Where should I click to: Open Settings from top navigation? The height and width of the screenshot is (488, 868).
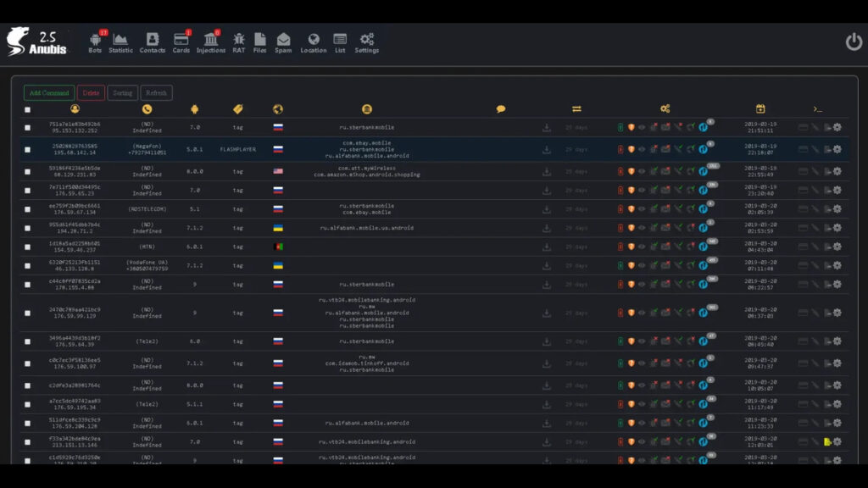pos(366,42)
